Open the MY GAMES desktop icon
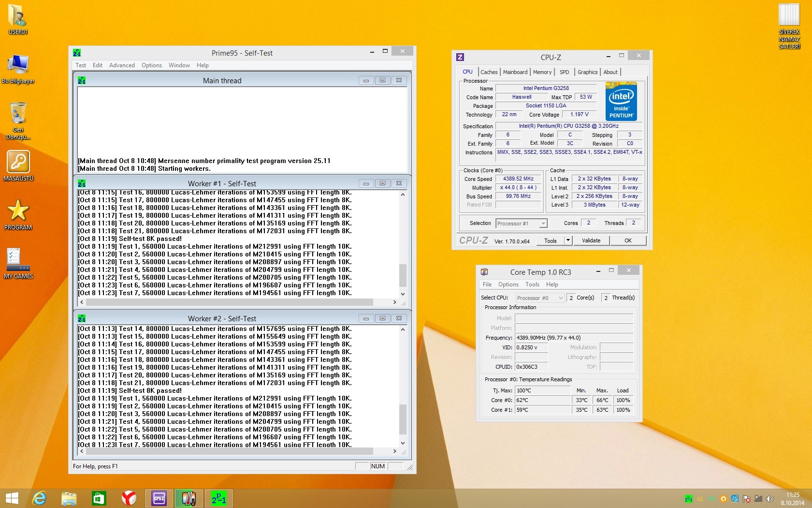Viewport: 812px width, 508px height. tap(18, 263)
